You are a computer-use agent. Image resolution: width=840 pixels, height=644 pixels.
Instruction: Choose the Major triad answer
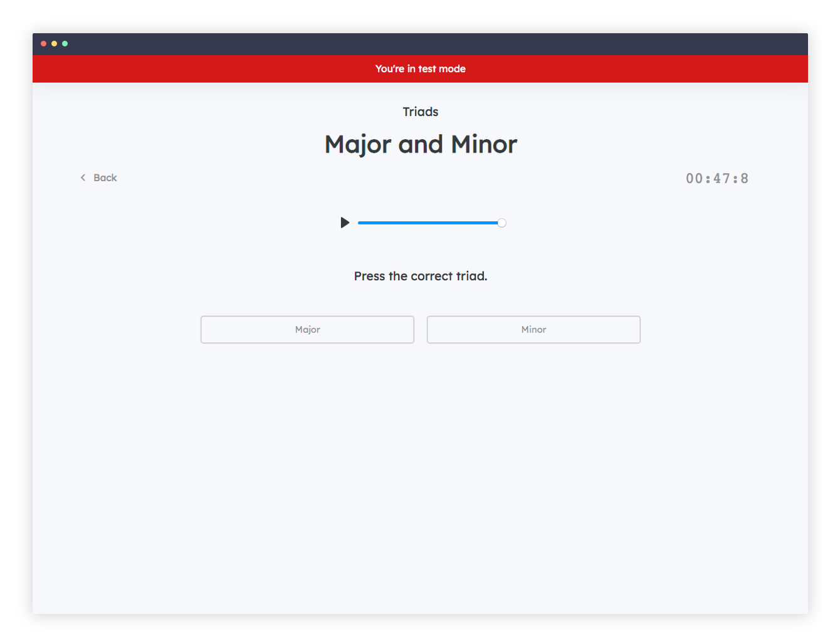(307, 329)
